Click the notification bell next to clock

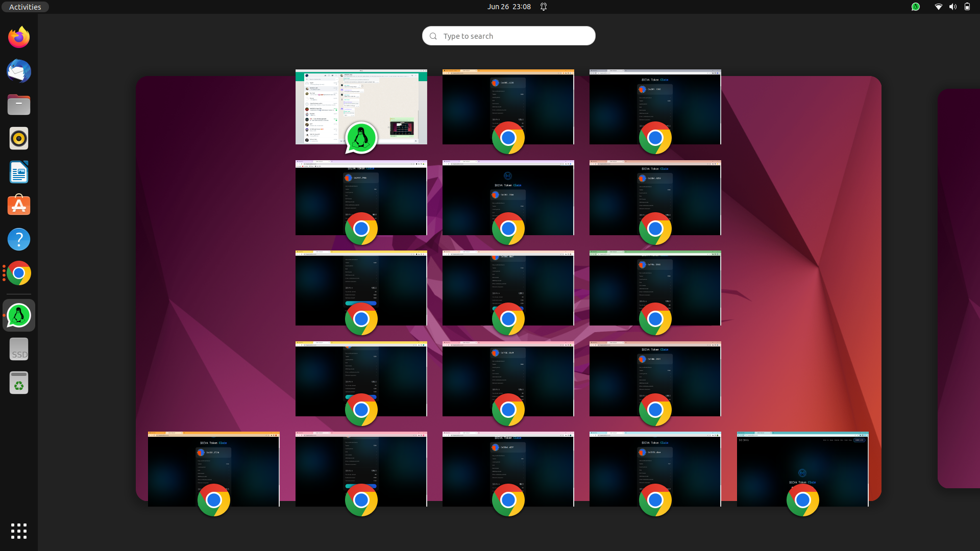(x=544, y=7)
